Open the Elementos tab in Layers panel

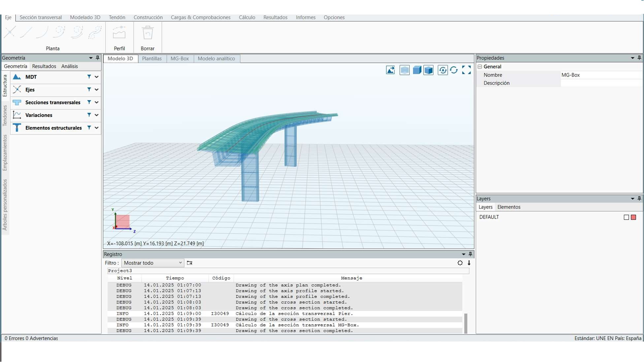[x=509, y=207]
